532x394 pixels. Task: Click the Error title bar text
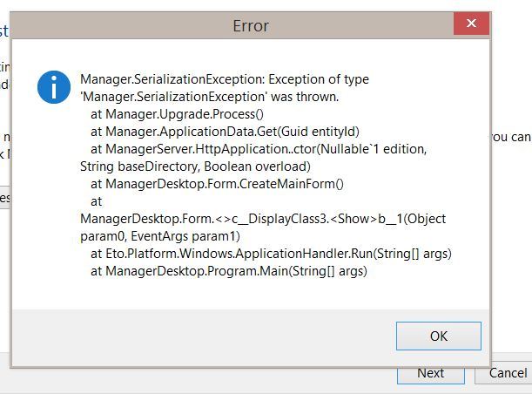click(x=251, y=25)
